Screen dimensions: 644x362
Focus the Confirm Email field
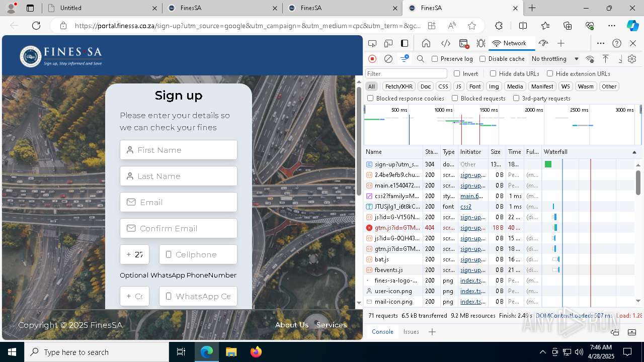[x=179, y=228]
